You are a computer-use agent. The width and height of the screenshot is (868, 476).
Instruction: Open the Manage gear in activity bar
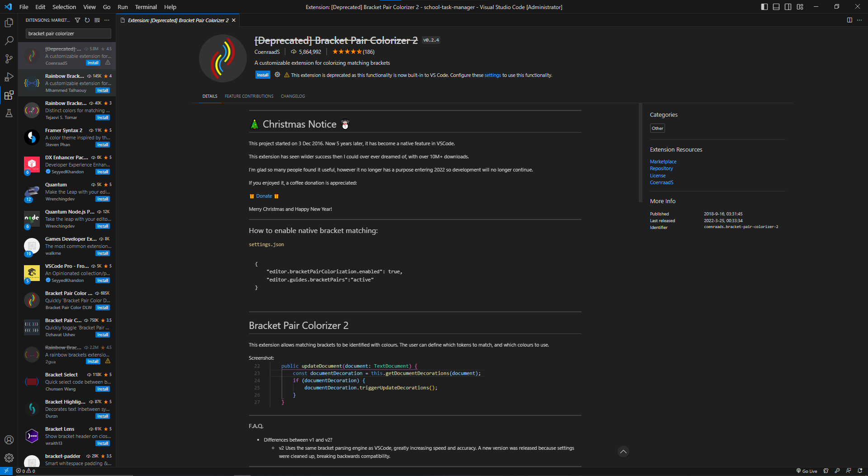click(x=9, y=458)
